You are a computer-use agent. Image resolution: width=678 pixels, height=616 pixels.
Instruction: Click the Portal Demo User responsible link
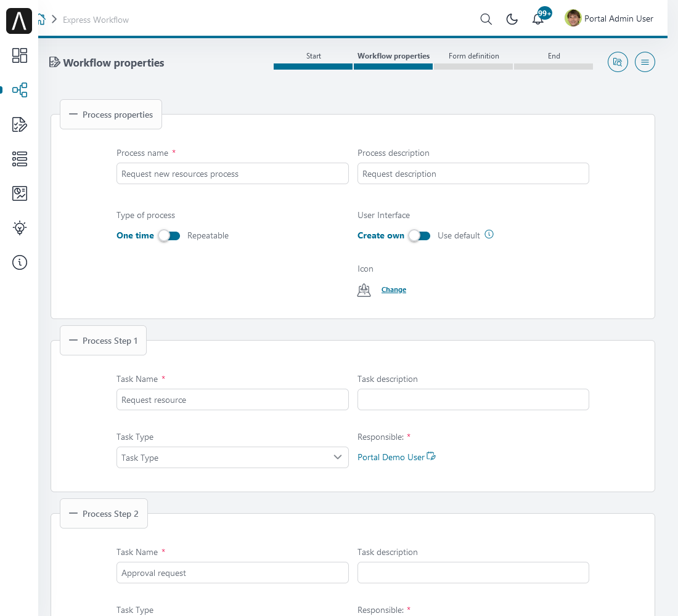coord(391,457)
